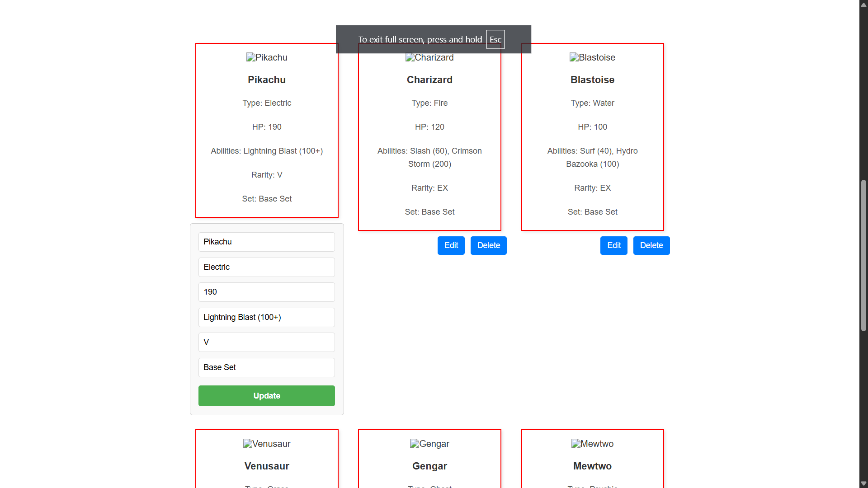This screenshot has height=488, width=868.
Task: Click the broken Charizard image
Action: pyautogui.click(x=429, y=57)
